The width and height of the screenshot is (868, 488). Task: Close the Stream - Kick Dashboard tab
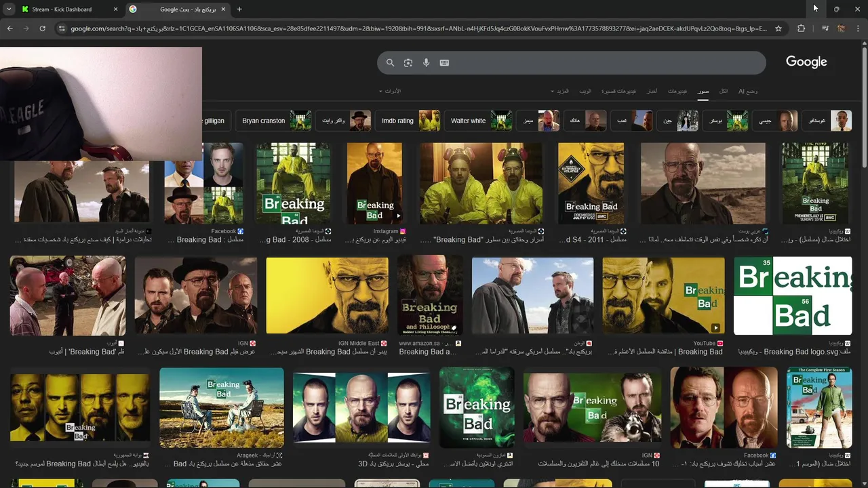click(x=115, y=9)
